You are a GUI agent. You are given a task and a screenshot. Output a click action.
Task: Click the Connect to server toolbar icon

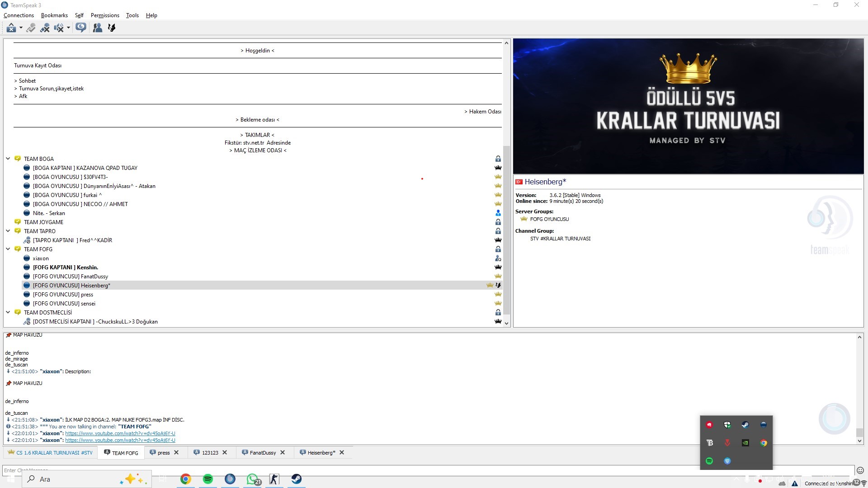(x=11, y=28)
